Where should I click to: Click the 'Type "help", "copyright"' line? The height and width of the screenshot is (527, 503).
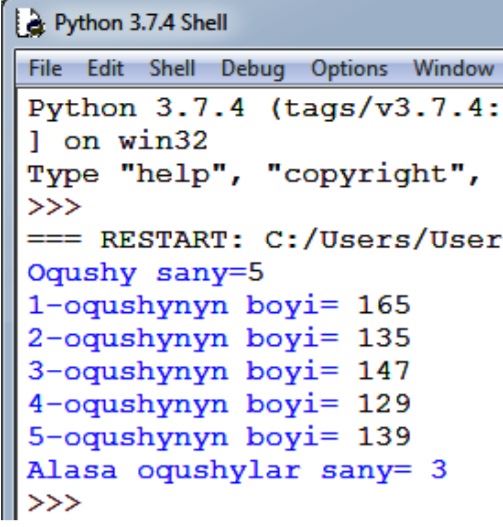(254, 175)
